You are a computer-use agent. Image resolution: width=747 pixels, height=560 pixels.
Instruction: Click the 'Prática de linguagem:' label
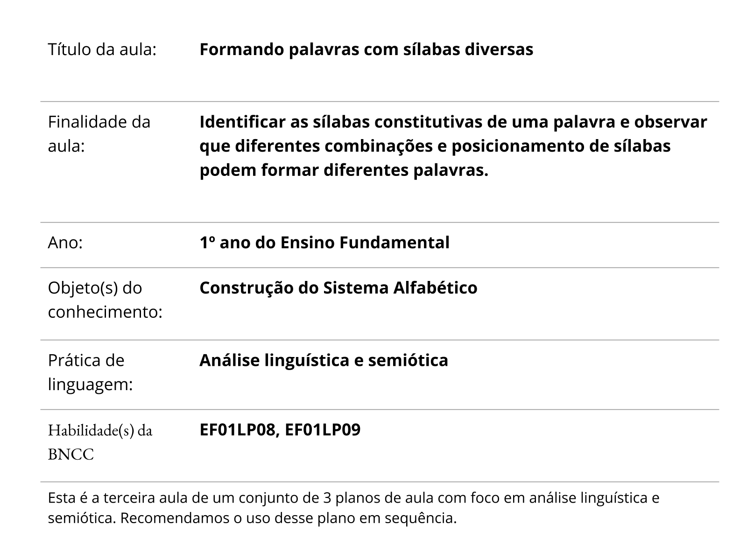[91, 372]
